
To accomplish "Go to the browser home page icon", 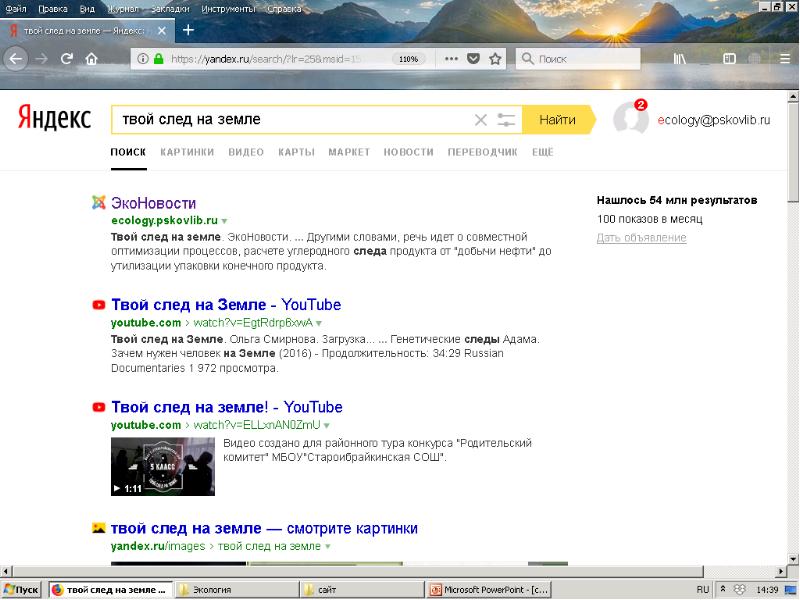I will pos(91,59).
